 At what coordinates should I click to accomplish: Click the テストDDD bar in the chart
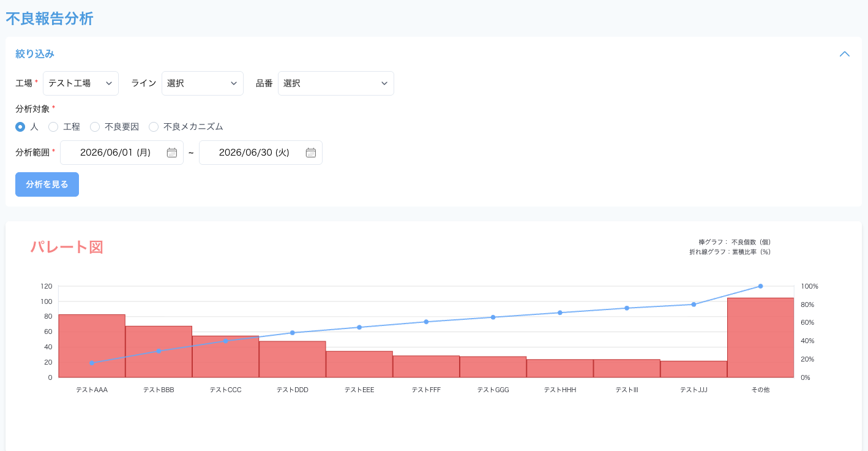(293, 360)
